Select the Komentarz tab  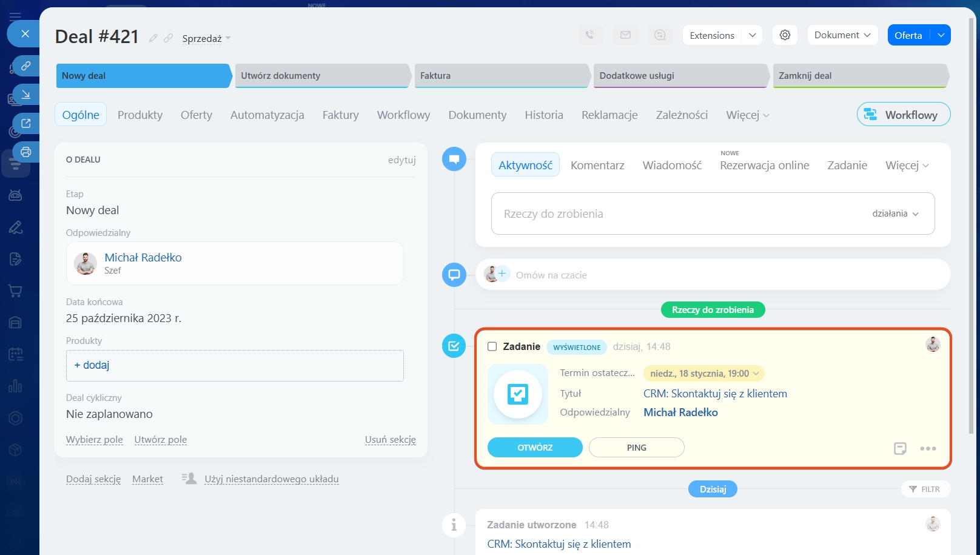coord(597,165)
